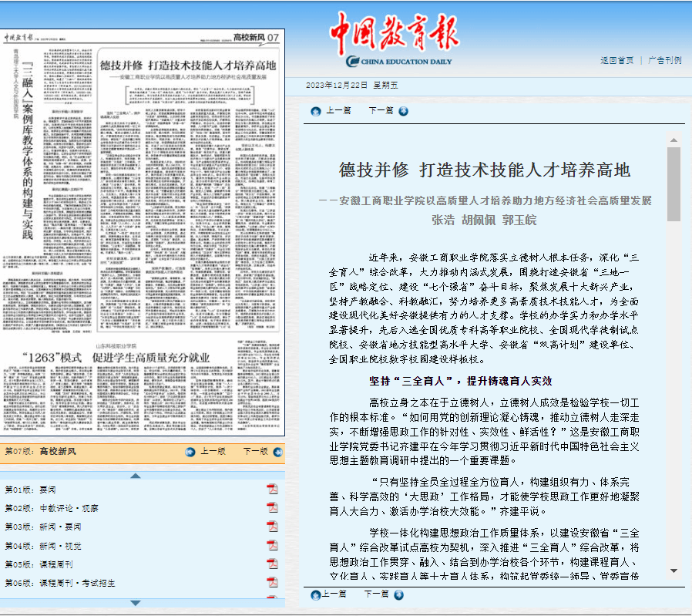The height and width of the screenshot is (616, 692).
Task: Go to 返回首页 link
Action: (616, 60)
